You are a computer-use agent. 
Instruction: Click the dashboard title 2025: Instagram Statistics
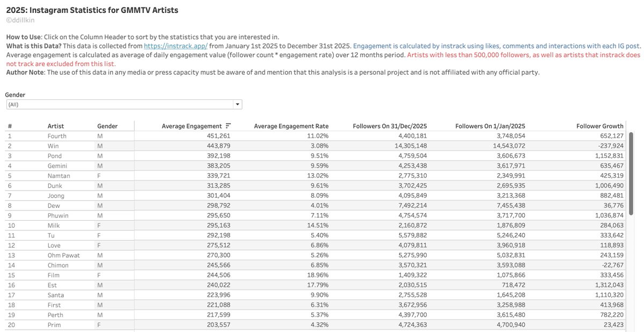click(92, 10)
